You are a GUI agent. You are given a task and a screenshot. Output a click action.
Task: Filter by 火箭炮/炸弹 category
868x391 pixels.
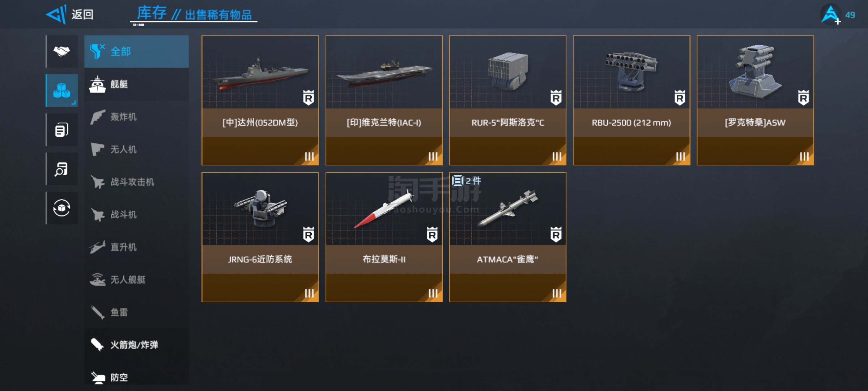tap(136, 345)
